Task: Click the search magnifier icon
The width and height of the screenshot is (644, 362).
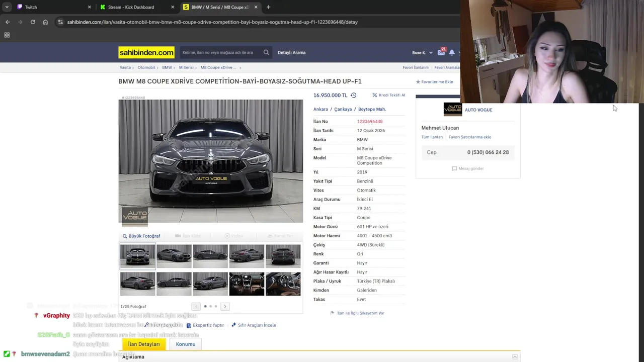Action: tap(266, 52)
